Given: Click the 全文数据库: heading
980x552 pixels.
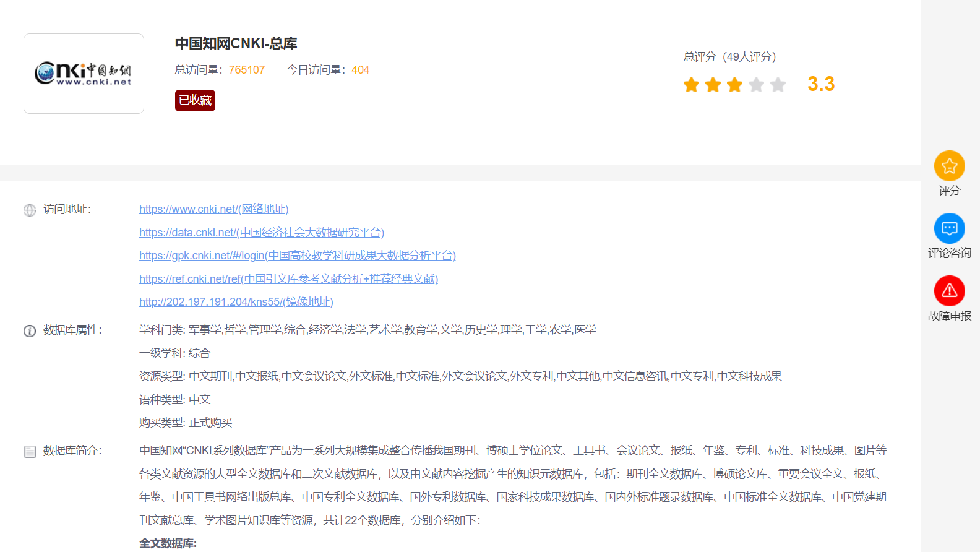Looking at the screenshot, I should (x=168, y=543).
